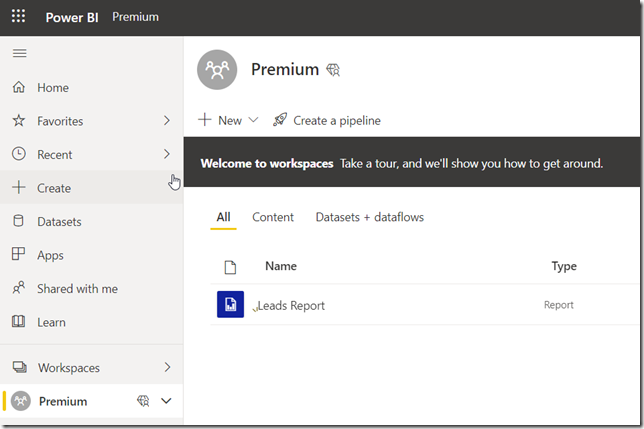The image size is (644, 429).
Task: Open the Learn section
Action: pyautogui.click(x=91, y=322)
